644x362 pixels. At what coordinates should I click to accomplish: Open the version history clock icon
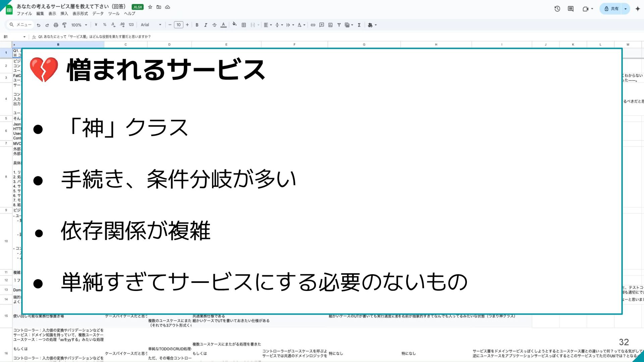(x=557, y=9)
